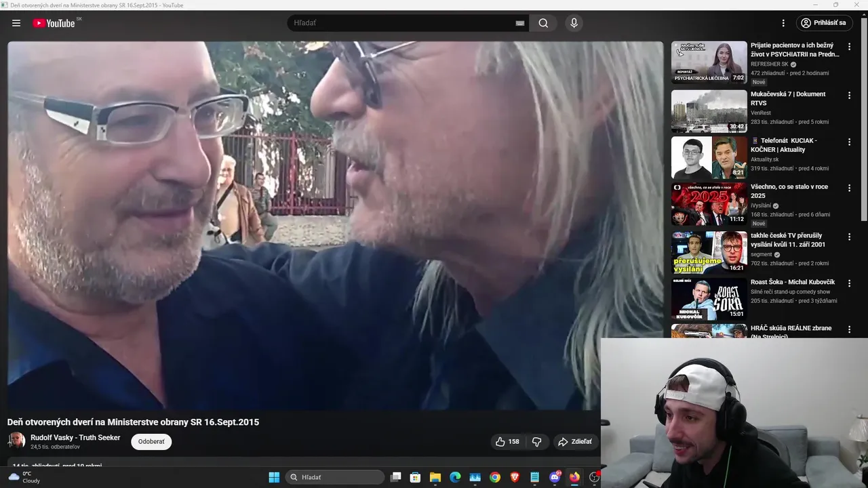The width and height of the screenshot is (868, 488).
Task: Click the Prihlásiť sa sign-in button
Action: (824, 23)
